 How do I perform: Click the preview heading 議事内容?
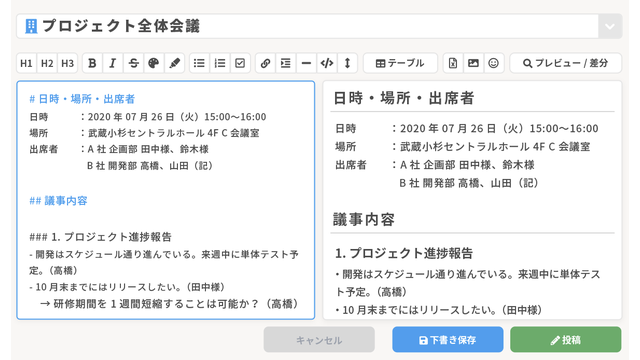364,220
